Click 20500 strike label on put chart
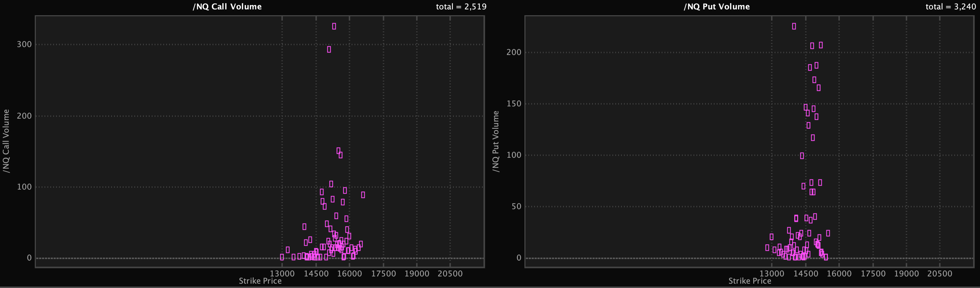 click(940, 274)
